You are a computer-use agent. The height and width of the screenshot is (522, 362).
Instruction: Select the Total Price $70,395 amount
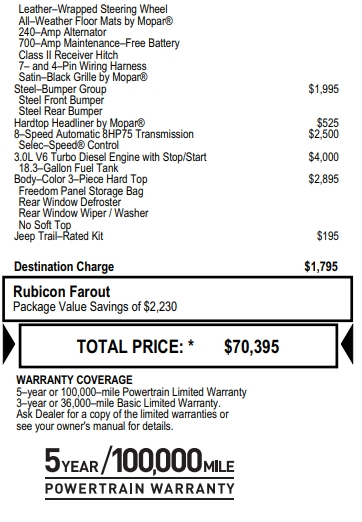tap(252, 347)
